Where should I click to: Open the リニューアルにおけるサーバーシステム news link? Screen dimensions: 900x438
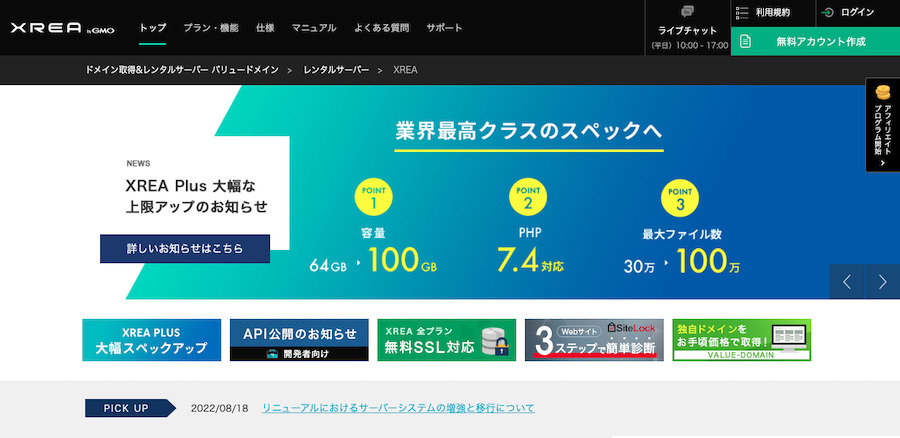point(398,408)
